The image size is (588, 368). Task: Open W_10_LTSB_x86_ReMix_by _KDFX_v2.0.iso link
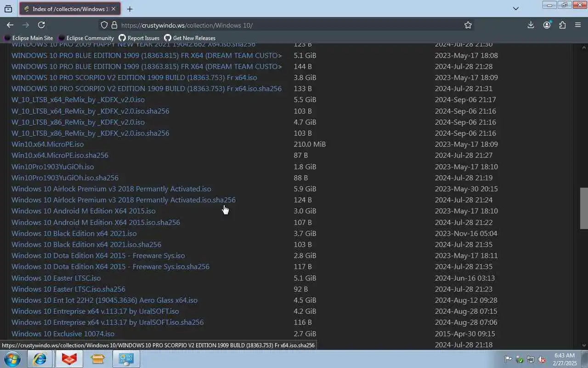(78, 122)
